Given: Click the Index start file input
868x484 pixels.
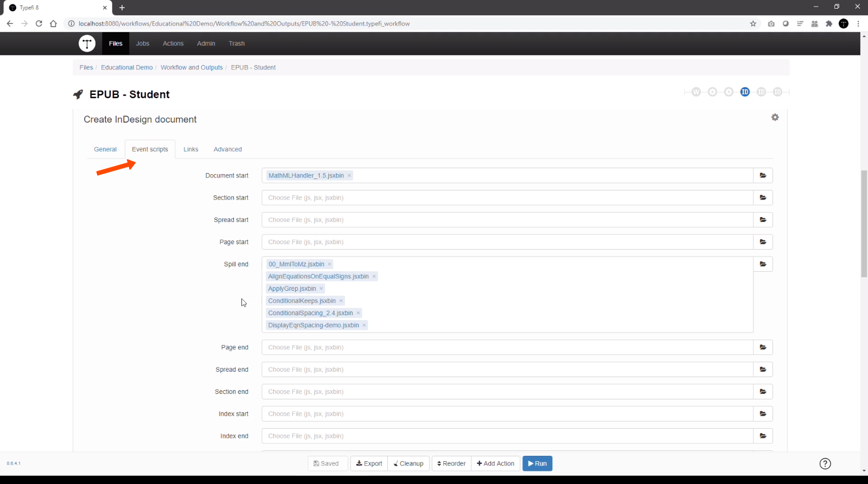Looking at the screenshot, I should coord(507,414).
